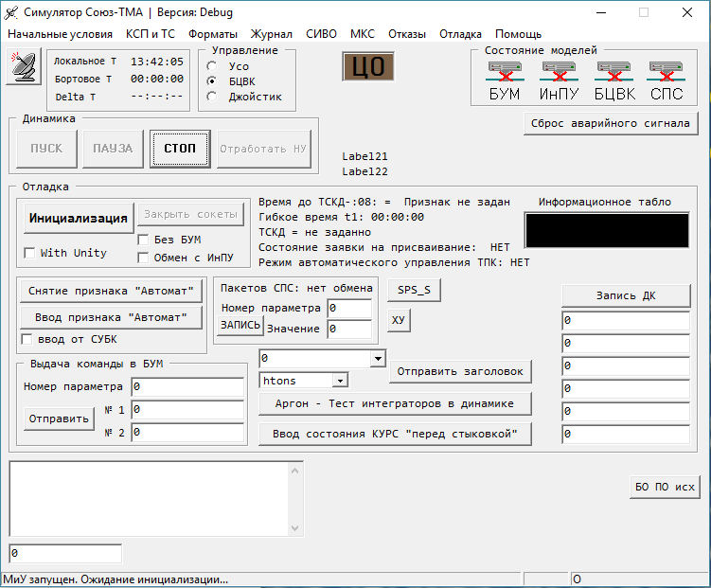Click the log text area
Screen dimensions: 711x588
(150, 499)
